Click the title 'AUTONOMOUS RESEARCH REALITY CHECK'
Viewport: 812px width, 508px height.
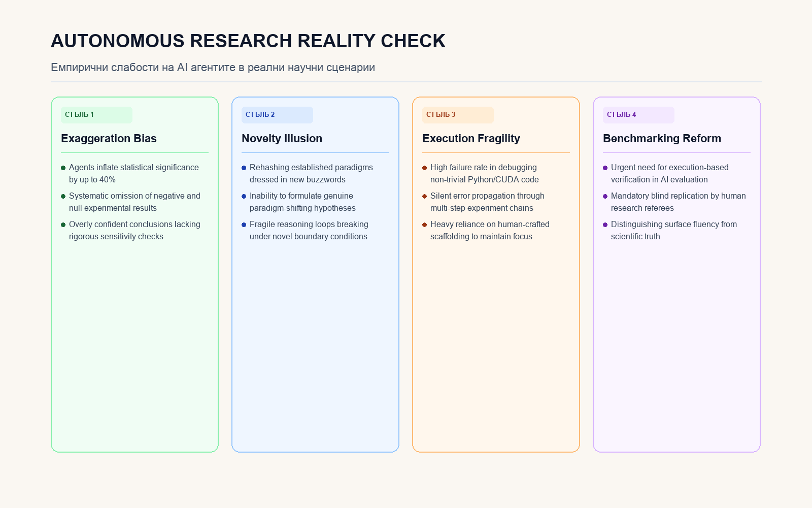pos(248,41)
